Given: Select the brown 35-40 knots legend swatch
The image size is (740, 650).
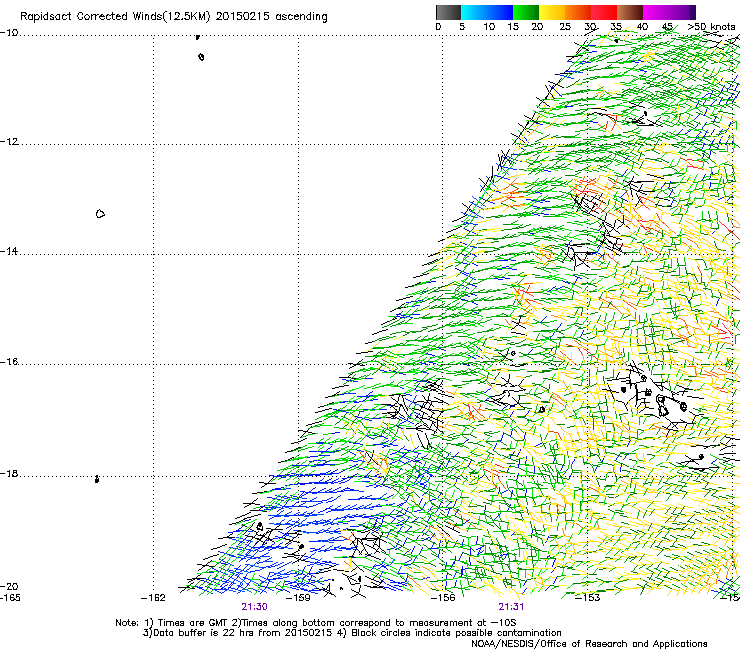Looking at the screenshot, I should point(630,12).
